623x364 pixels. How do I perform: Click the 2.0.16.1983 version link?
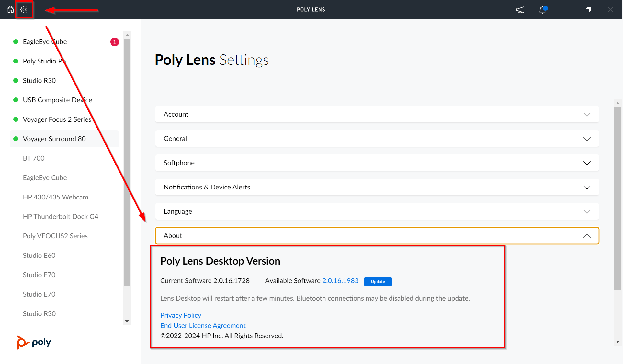[340, 280]
